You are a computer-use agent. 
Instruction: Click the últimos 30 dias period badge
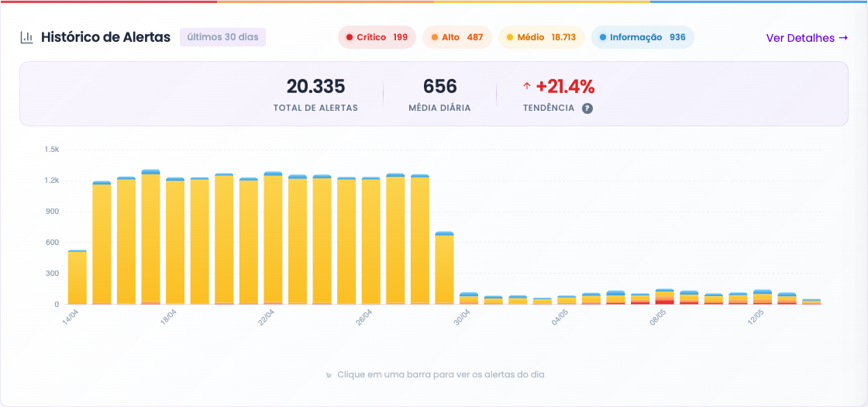pos(222,38)
